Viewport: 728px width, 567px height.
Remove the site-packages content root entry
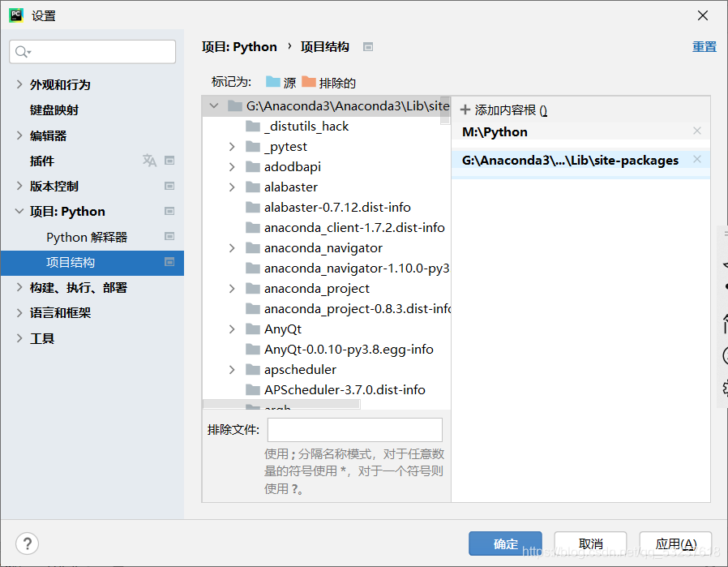(x=697, y=159)
